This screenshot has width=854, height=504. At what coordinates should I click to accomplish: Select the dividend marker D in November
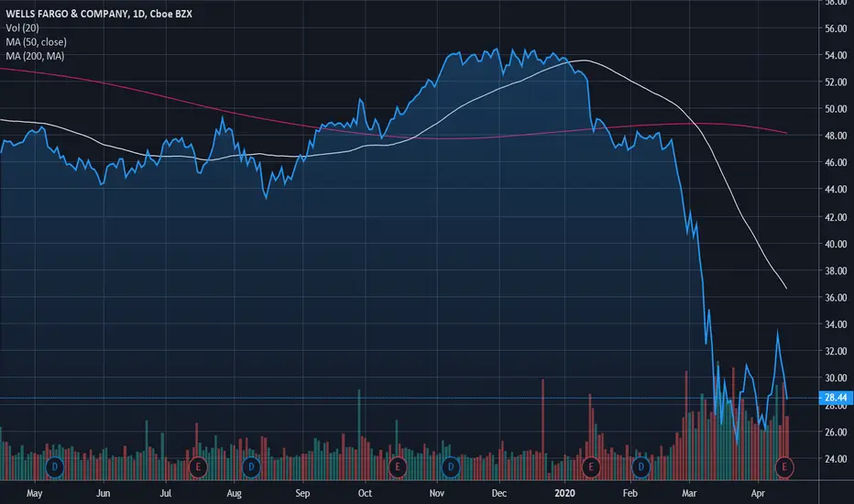tap(451, 467)
